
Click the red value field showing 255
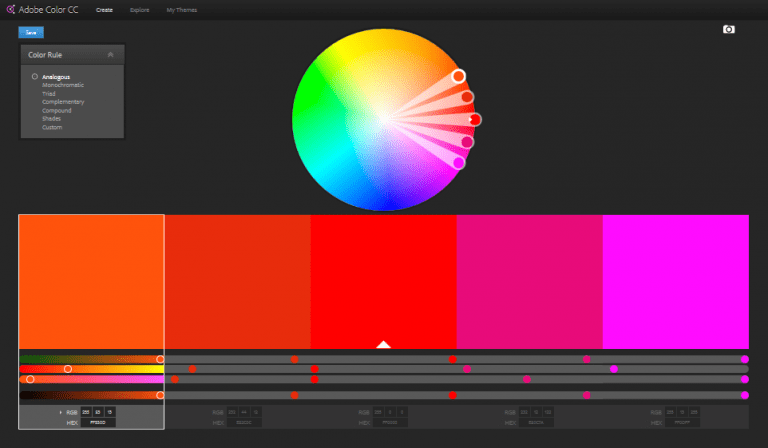(x=86, y=412)
